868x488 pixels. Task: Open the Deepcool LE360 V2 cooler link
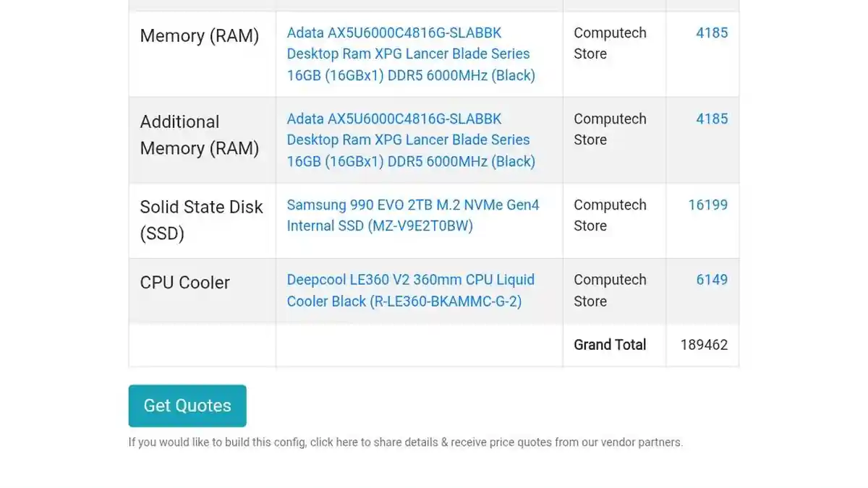point(410,291)
